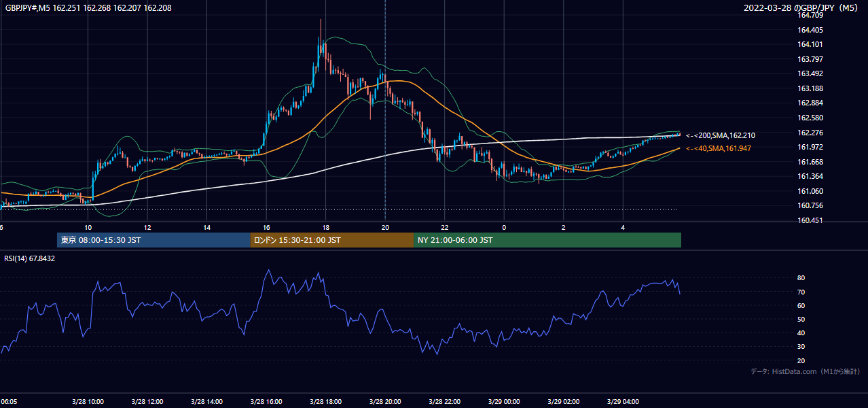This screenshot has width=868, height=408.
Task: Click the RSI scale value 70
Action: (x=801, y=292)
